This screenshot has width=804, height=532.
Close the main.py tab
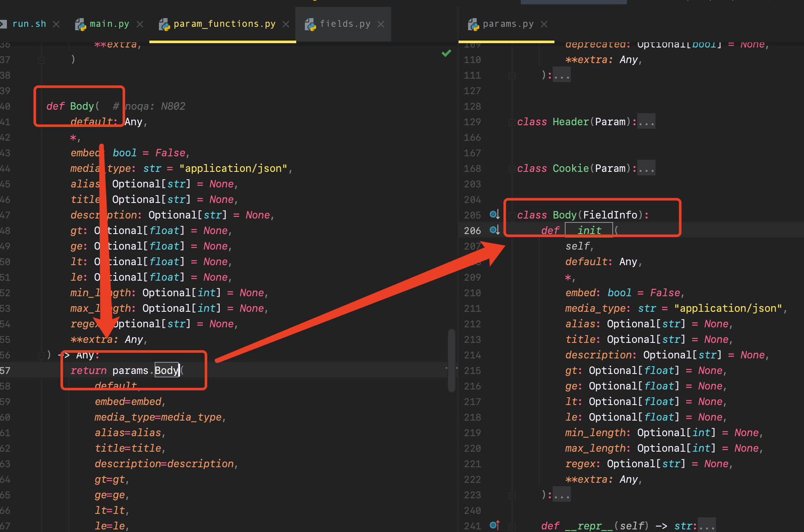pos(140,25)
